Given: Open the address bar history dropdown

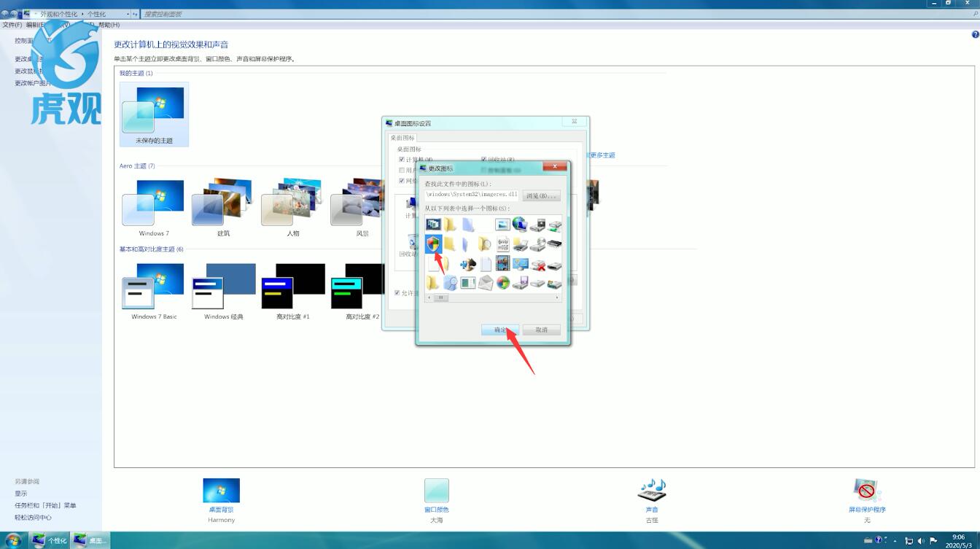Looking at the screenshot, I should [128, 14].
